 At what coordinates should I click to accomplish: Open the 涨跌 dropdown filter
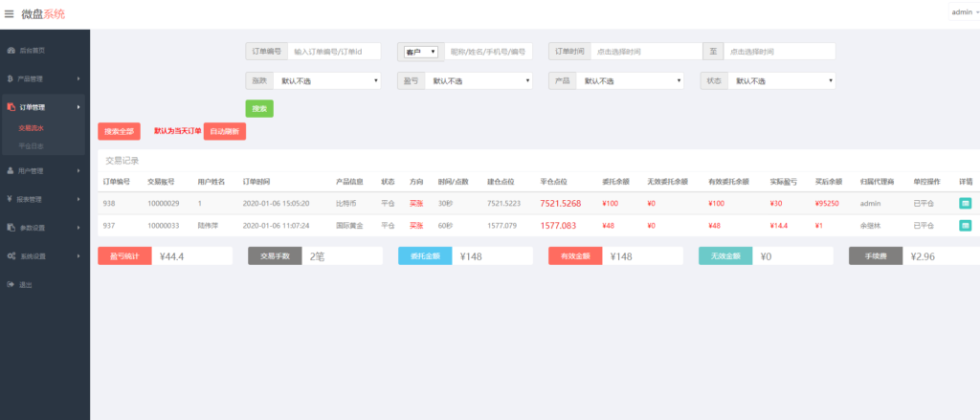[x=328, y=81]
